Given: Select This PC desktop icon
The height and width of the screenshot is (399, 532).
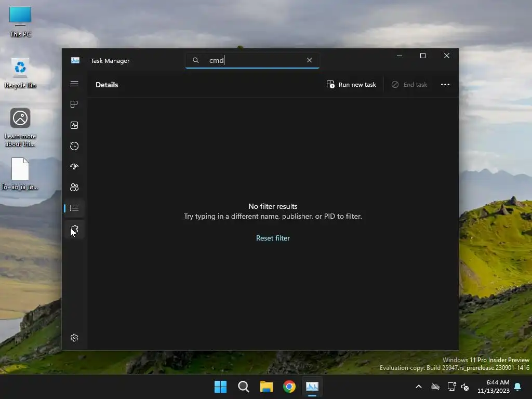Looking at the screenshot, I should pyautogui.click(x=20, y=22).
